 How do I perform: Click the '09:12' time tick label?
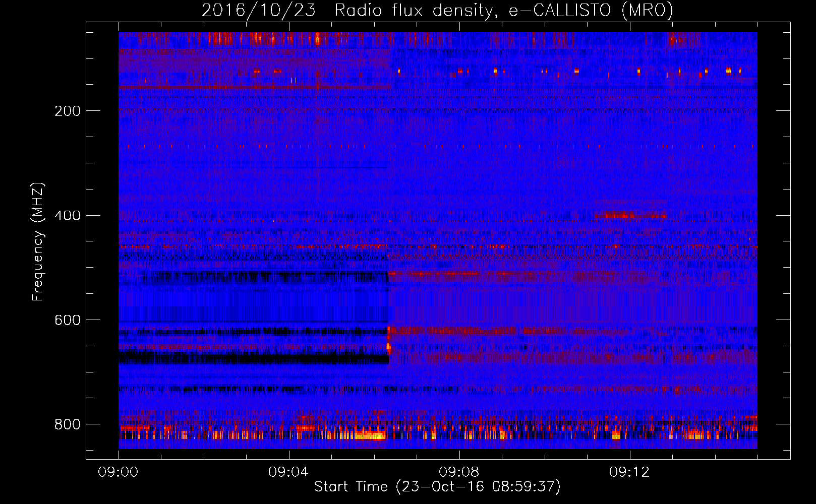click(630, 472)
